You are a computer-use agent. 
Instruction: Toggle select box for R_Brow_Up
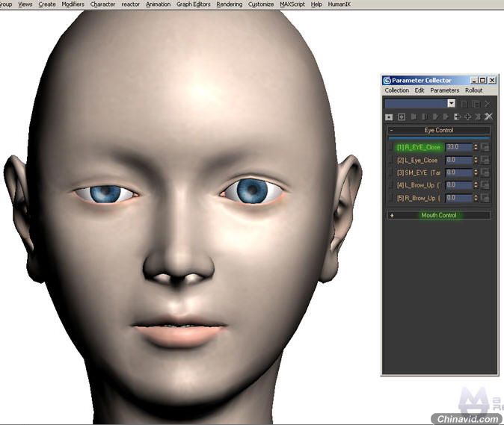coord(390,198)
